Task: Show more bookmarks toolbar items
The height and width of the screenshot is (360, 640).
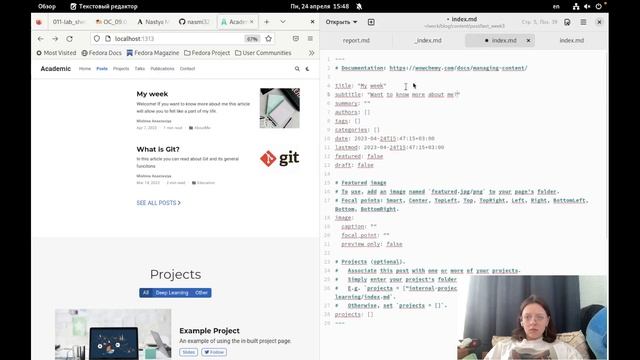Action: (311, 53)
